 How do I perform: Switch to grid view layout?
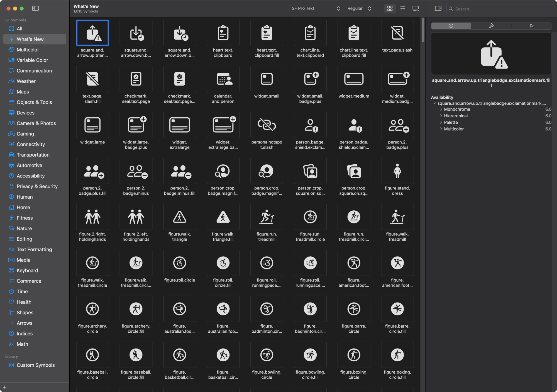point(390,8)
